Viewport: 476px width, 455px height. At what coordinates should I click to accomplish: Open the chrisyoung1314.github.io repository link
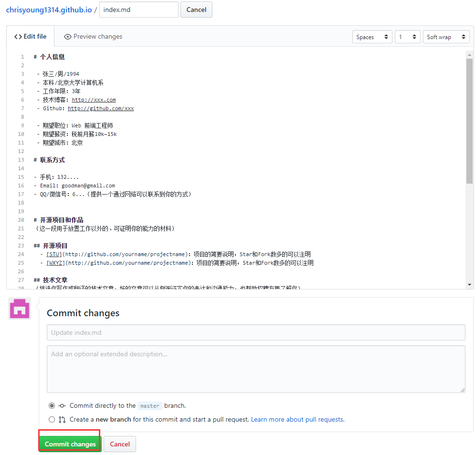pos(49,10)
